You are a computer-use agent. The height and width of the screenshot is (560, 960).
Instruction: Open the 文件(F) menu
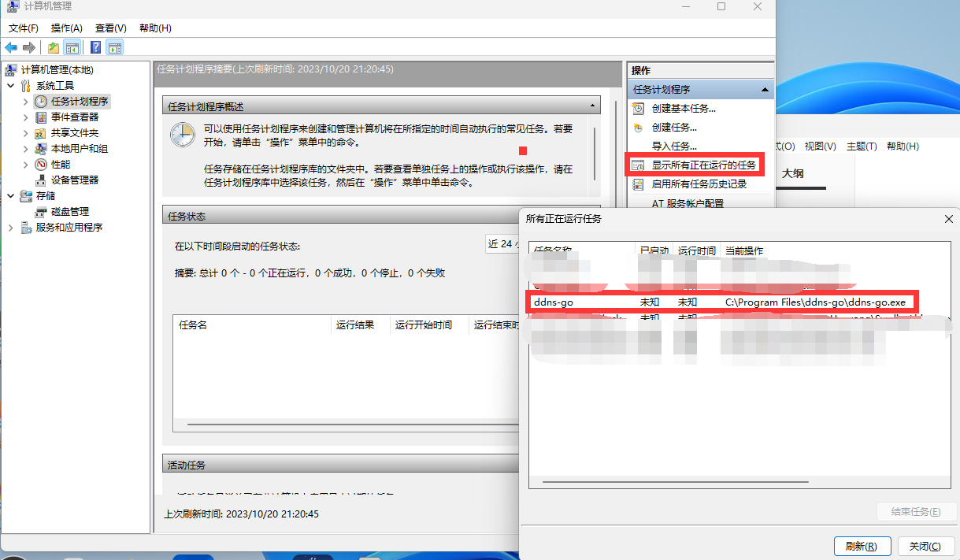tap(24, 28)
